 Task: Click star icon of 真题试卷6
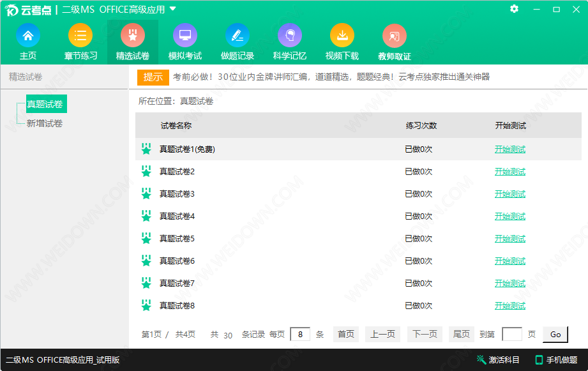click(x=146, y=261)
